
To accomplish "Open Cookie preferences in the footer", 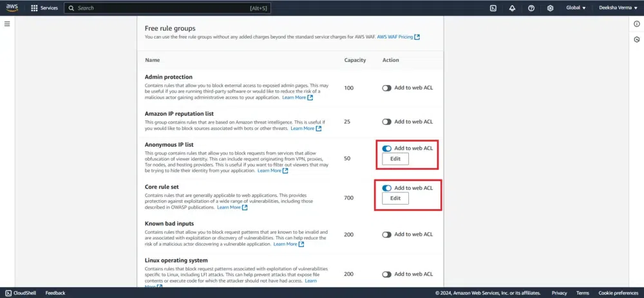I will click(618, 293).
